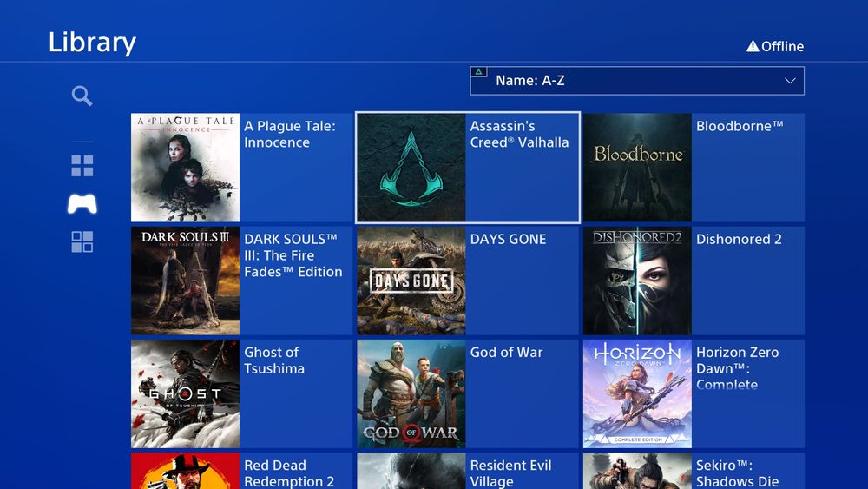Click the "Ghost of Tsushima" title text
The height and width of the screenshot is (489, 868).
[274, 360]
